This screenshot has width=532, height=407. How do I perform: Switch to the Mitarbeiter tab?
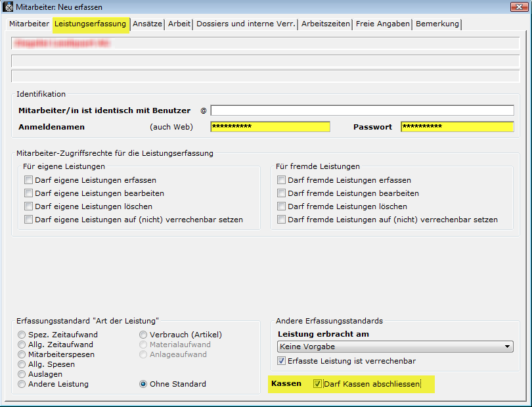click(x=29, y=24)
